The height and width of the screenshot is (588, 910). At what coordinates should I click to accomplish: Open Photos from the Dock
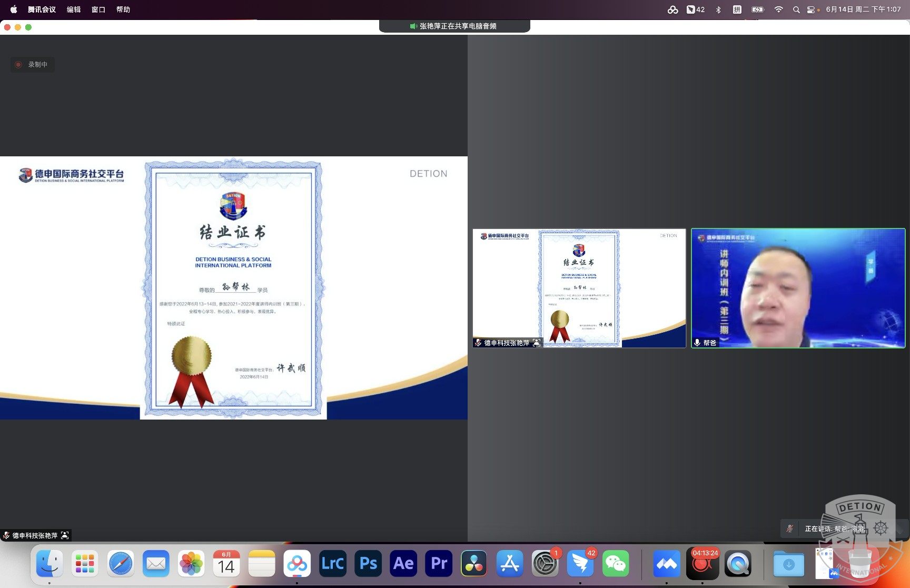191,564
